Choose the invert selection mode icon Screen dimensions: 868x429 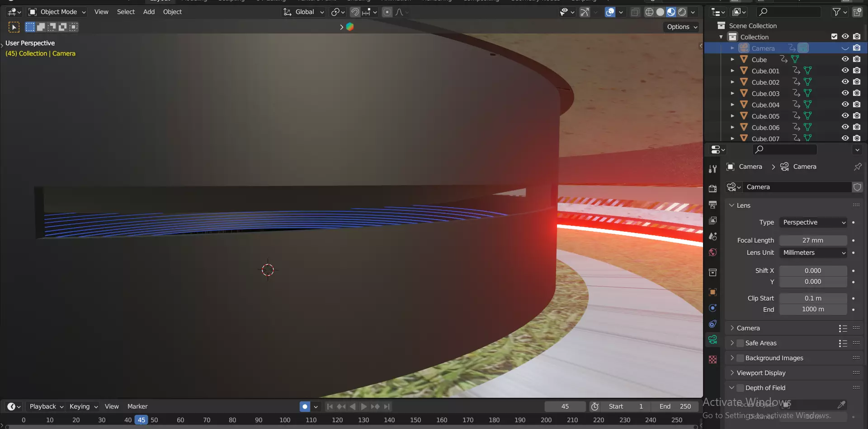[x=62, y=27]
